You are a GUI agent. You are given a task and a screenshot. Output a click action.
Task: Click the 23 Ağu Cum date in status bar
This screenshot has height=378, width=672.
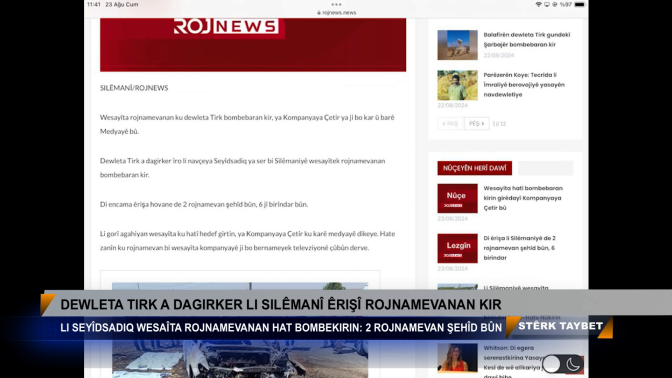pos(122,4)
